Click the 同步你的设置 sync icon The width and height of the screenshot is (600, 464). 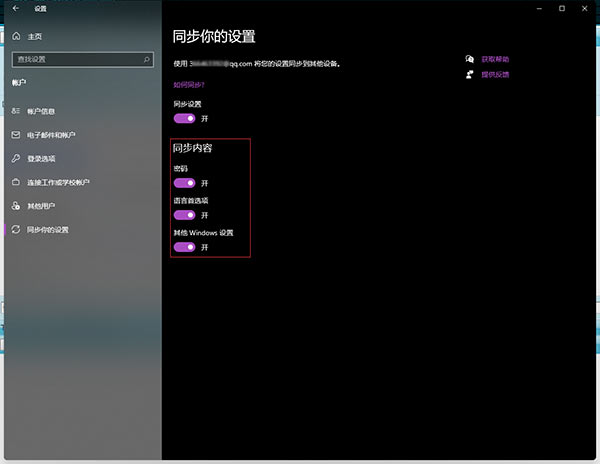[16, 230]
